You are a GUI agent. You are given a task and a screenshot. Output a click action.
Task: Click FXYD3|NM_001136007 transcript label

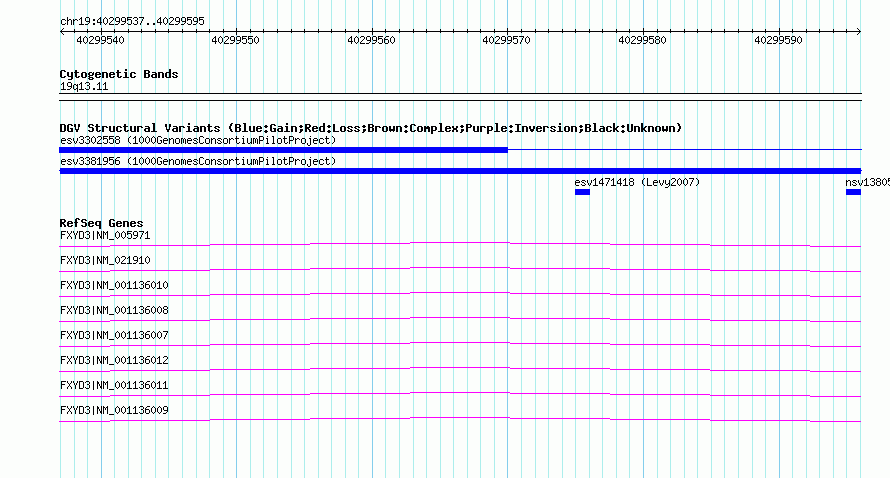(114, 335)
